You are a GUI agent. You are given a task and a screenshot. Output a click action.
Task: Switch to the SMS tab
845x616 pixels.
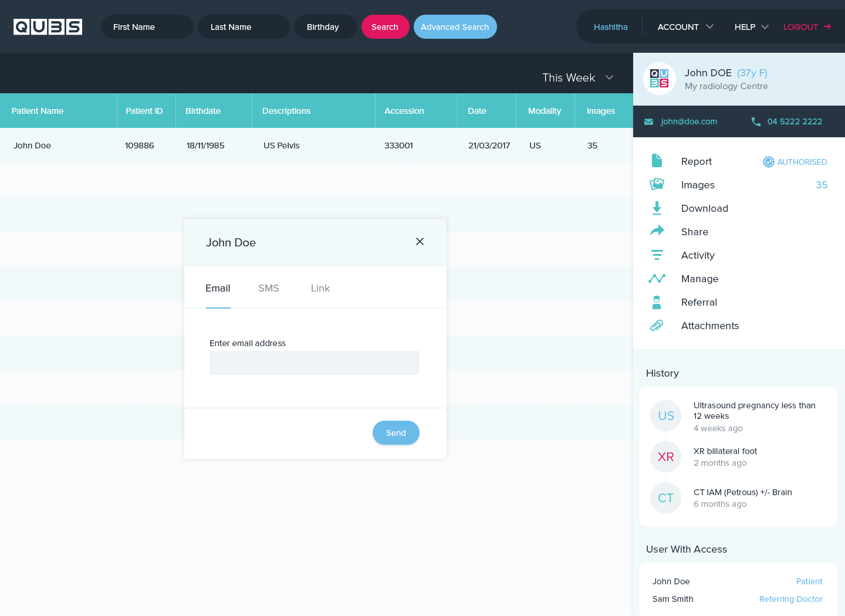pyautogui.click(x=268, y=288)
